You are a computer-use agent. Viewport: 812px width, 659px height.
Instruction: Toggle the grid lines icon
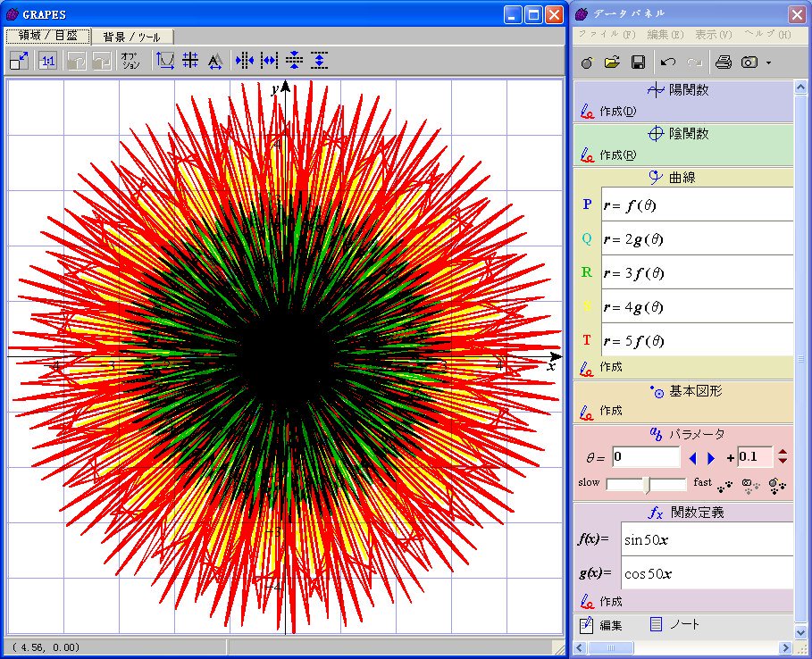pos(190,61)
